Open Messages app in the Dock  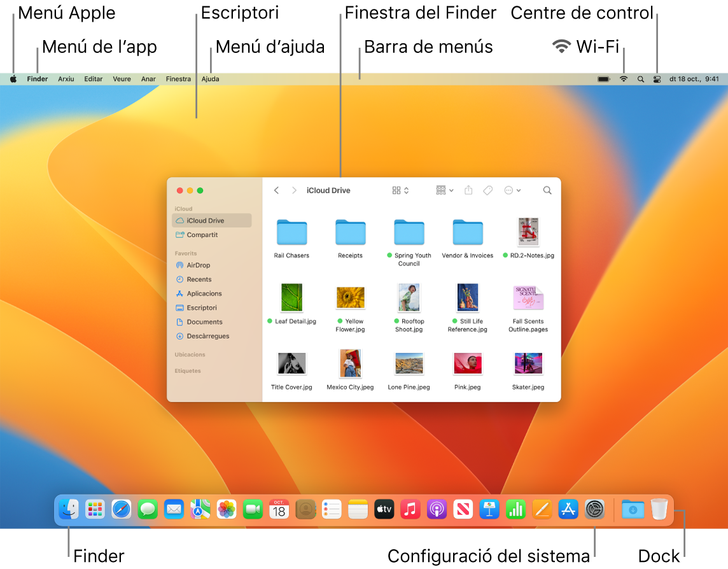point(148,510)
